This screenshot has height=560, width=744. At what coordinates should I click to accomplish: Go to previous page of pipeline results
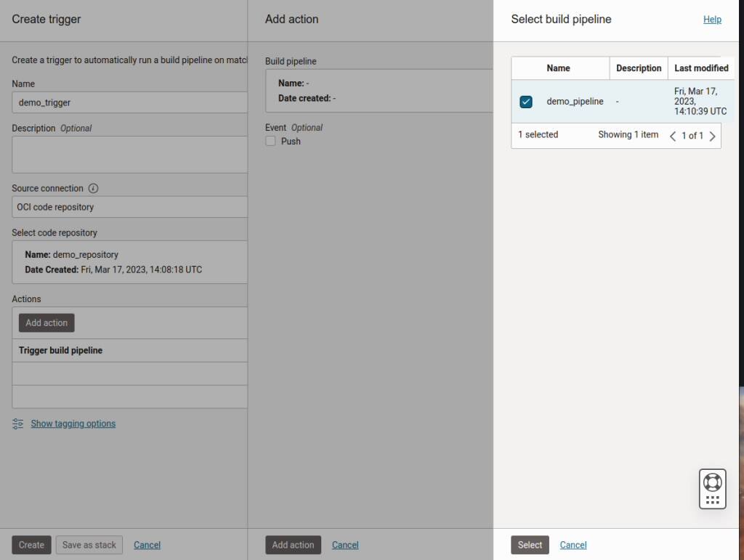(673, 136)
